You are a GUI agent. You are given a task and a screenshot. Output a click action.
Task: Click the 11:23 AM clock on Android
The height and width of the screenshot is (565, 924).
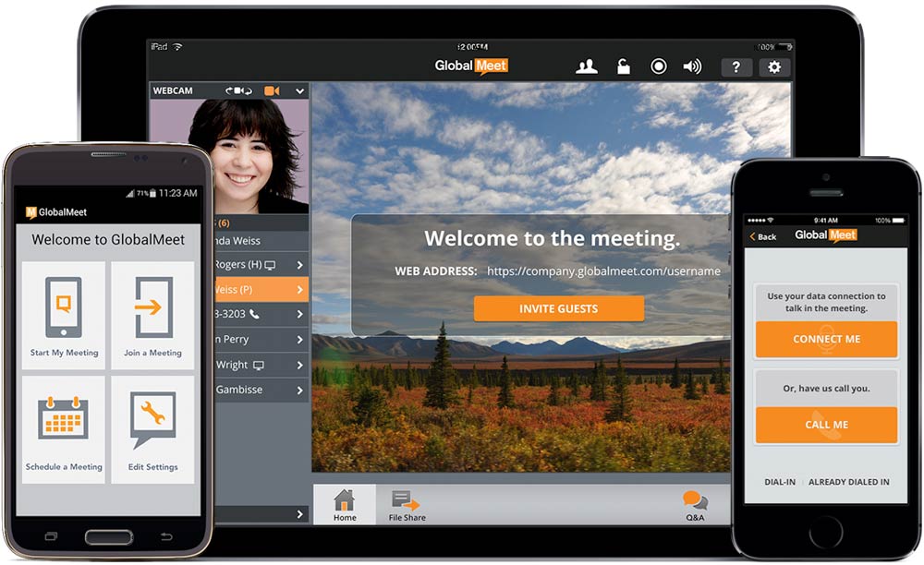tap(178, 193)
